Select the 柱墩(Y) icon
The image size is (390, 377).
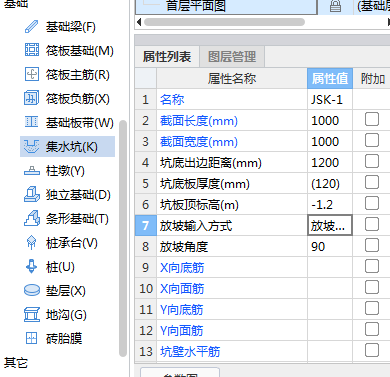tap(32, 171)
